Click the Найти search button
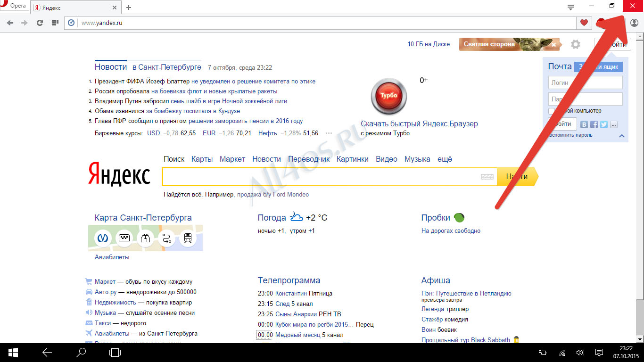Screen dimensions: 644x362 (x=517, y=176)
